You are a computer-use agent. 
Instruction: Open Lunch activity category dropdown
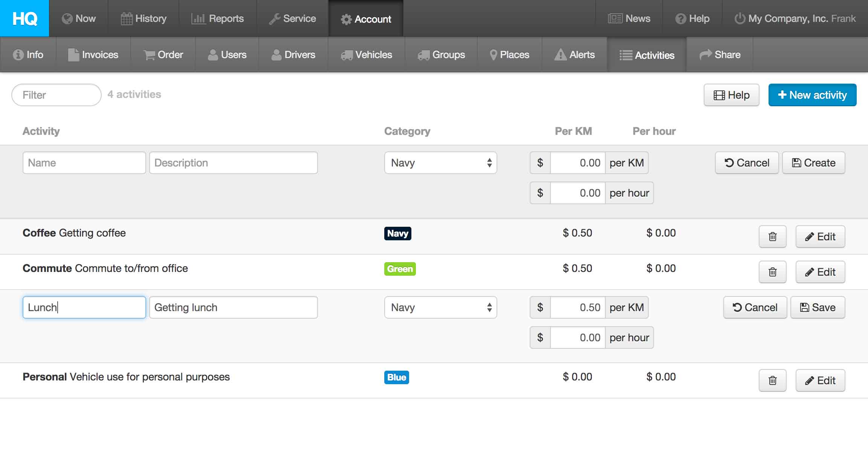click(440, 307)
